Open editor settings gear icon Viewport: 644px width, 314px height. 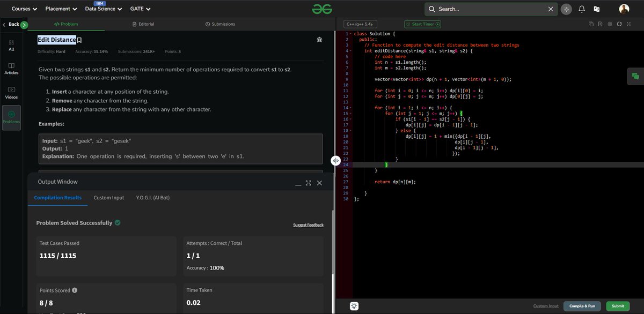click(x=610, y=24)
